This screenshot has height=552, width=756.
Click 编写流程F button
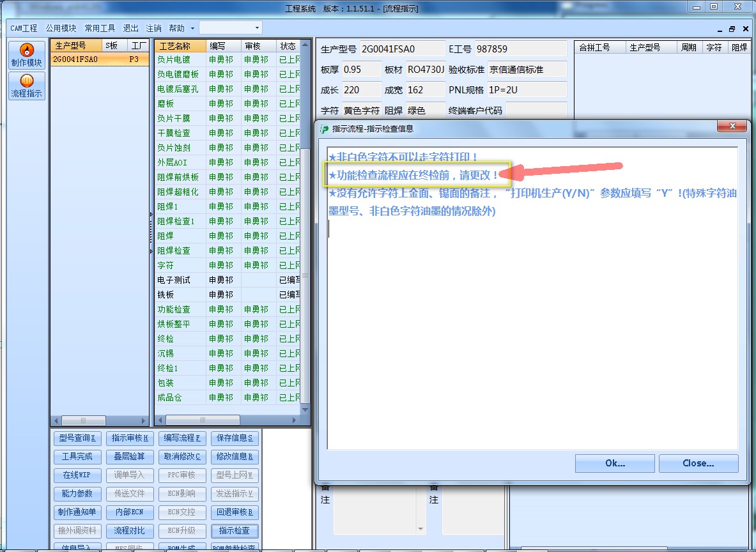(181, 438)
